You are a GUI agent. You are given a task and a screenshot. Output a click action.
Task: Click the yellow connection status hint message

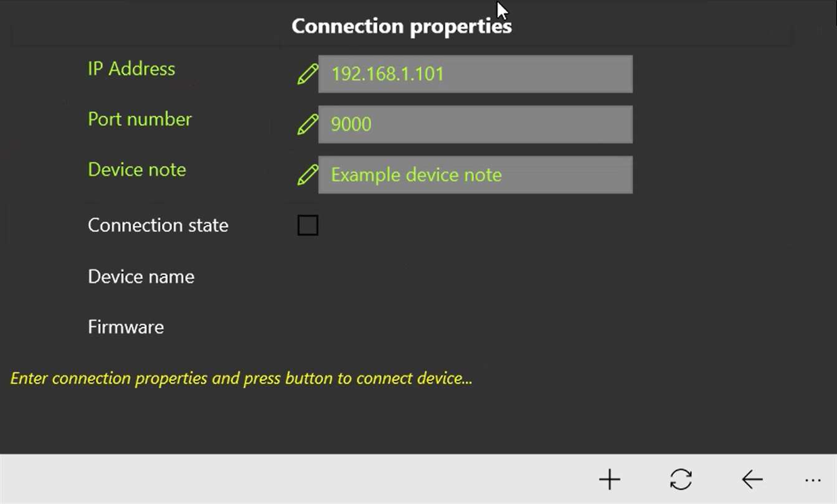[x=241, y=378]
